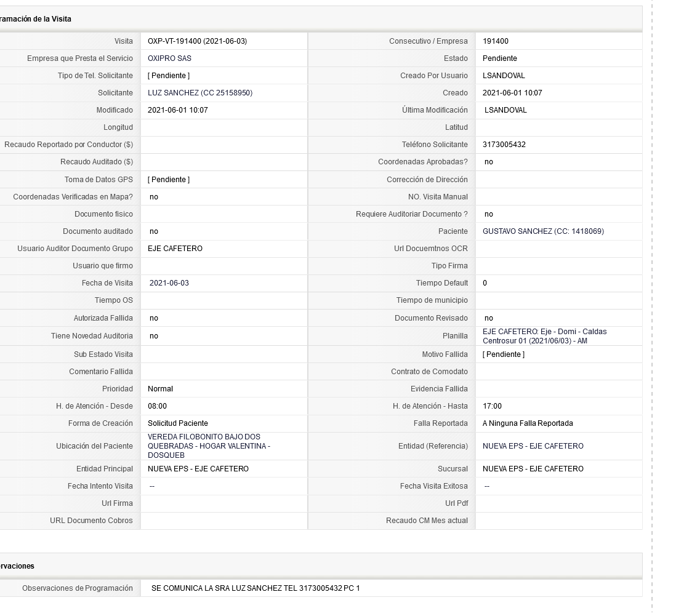Select Sucursal NUEVA EPS - EJE CAFETERO

pyautogui.click(x=533, y=469)
